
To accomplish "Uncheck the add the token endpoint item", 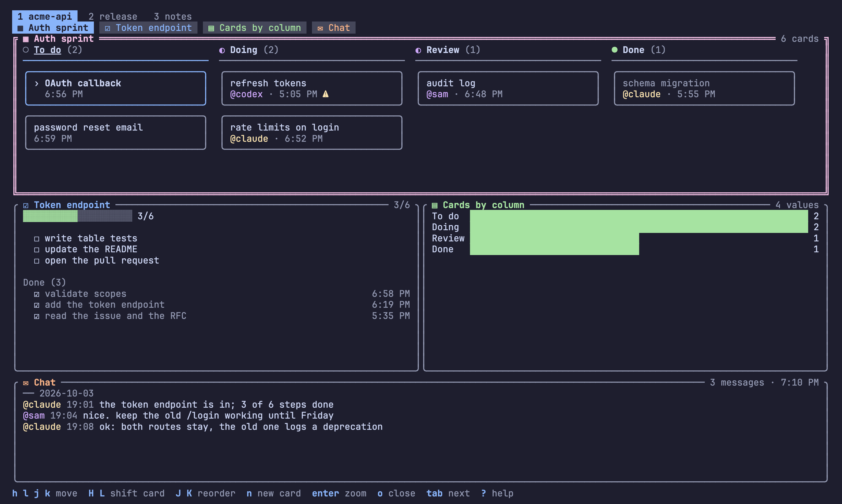I will [x=37, y=305].
